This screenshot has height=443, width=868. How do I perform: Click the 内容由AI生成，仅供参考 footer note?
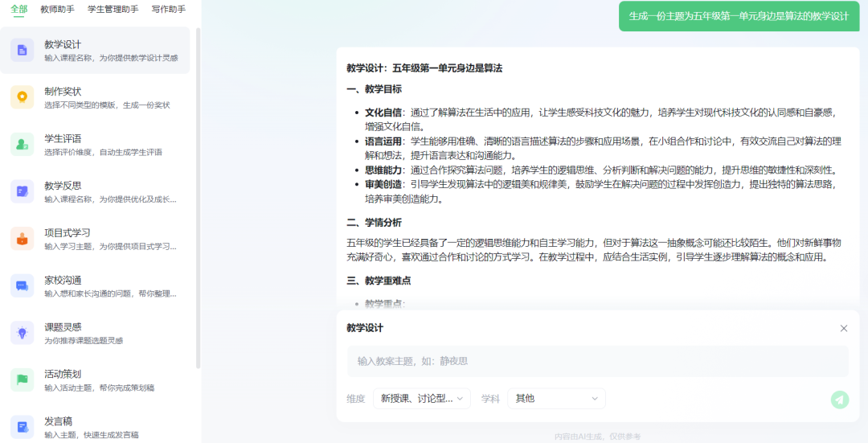click(598, 437)
